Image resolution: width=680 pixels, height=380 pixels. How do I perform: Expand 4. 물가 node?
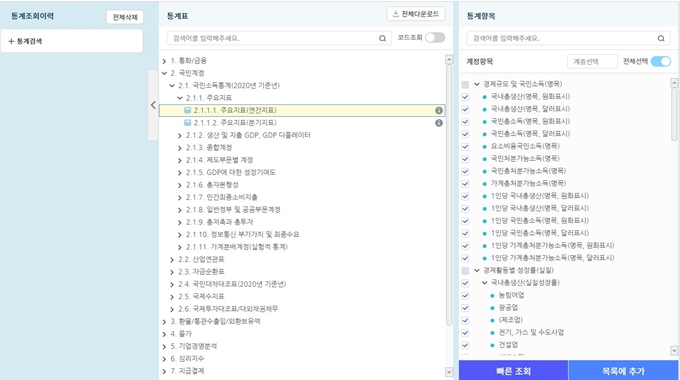pos(164,334)
